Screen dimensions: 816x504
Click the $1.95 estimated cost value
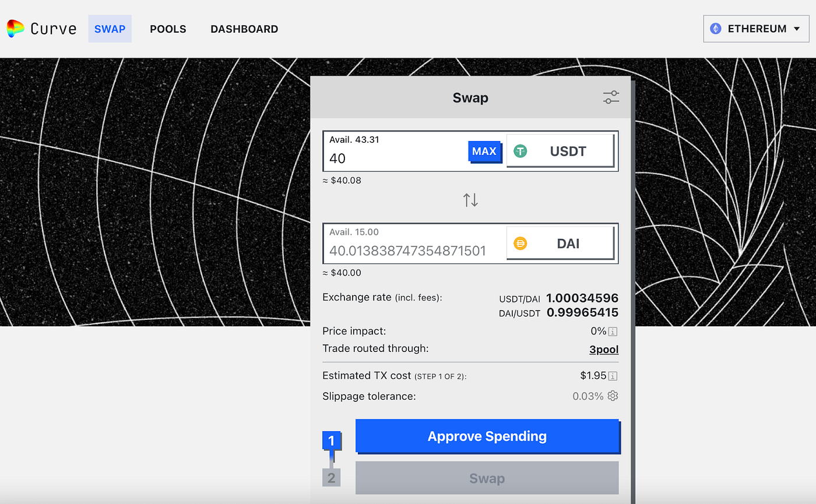[x=593, y=376]
